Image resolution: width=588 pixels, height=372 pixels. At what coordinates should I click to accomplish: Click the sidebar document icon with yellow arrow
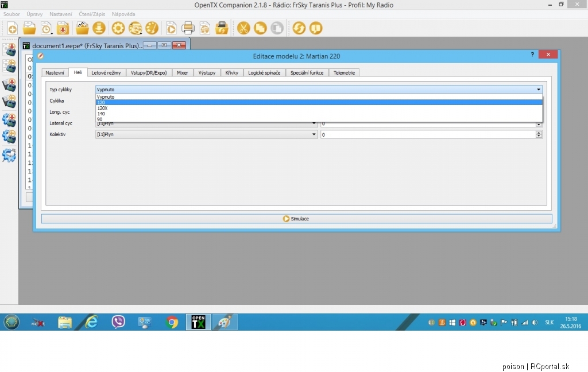[9, 66]
